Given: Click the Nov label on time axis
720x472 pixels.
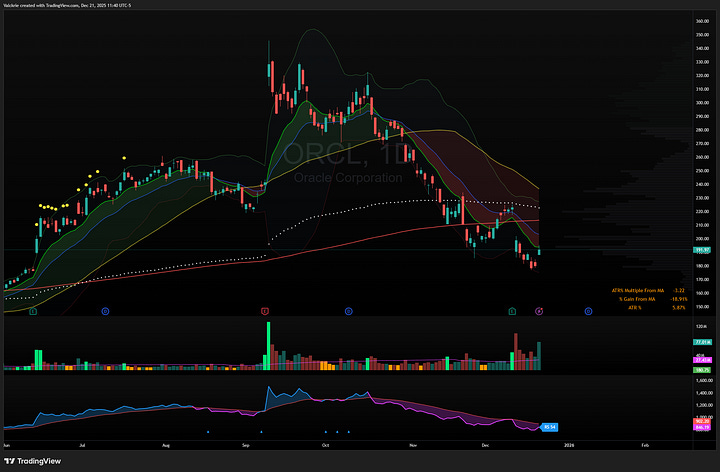Looking at the screenshot, I should (413, 445).
